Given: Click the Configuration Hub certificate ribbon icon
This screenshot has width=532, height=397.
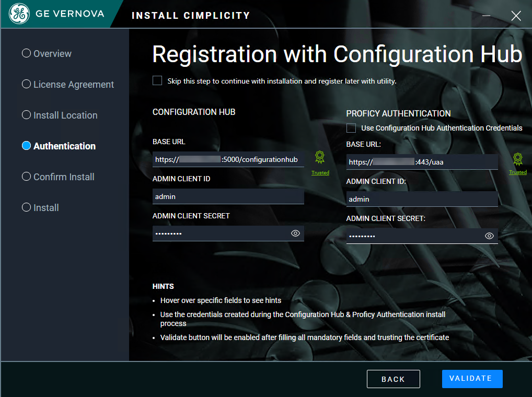Looking at the screenshot, I should (320, 157).
